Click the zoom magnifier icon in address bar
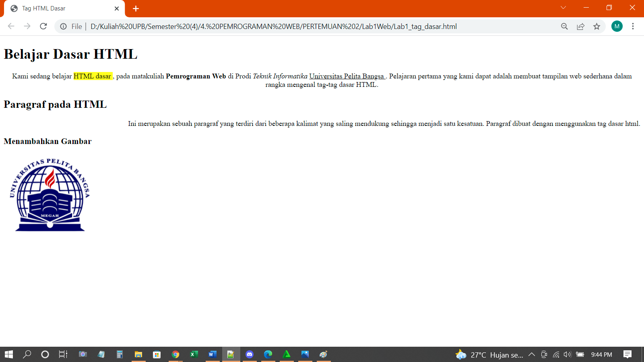Viewport: 644px width, 362px height. 564,26
